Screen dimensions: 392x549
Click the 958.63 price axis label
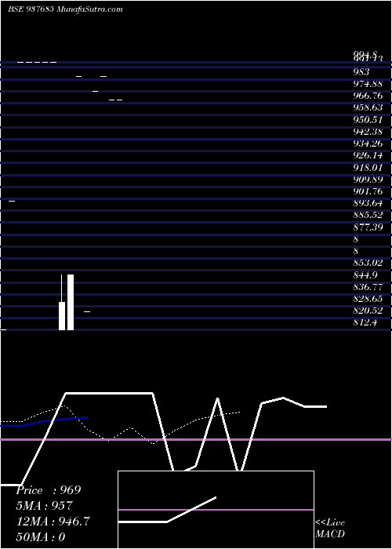(x=368, y=107)
